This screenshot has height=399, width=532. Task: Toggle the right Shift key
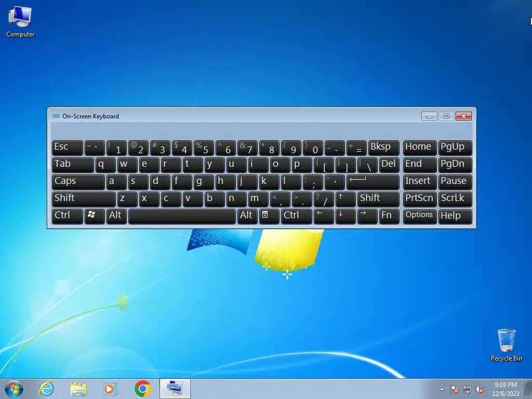(x=378, y=199)
